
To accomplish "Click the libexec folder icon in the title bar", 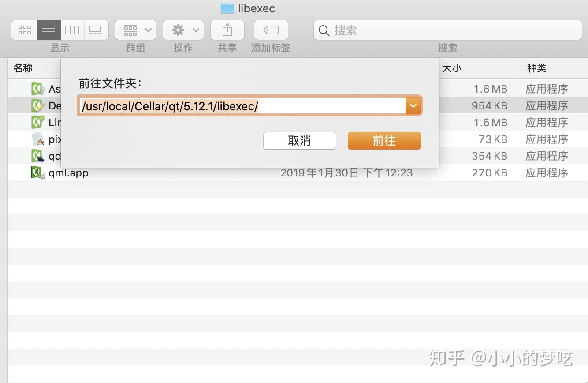I will [227, 8].
